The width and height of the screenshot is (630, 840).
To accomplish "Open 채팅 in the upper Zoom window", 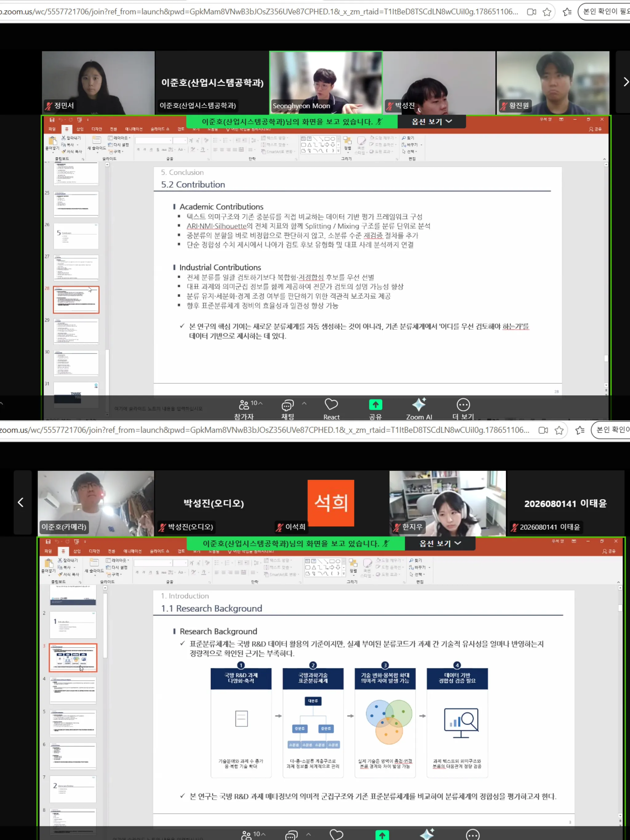I will (x=288, y=409).
